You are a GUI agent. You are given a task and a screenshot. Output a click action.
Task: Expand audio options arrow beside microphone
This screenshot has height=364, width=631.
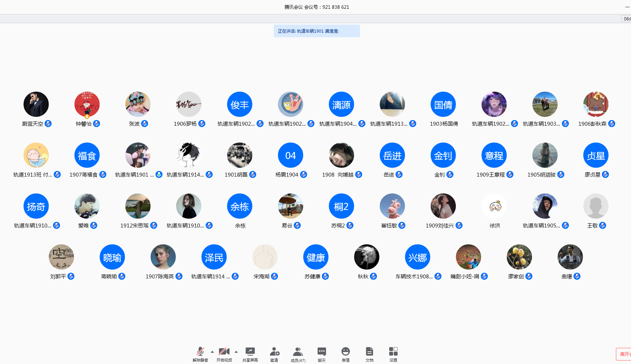point(212,351)
